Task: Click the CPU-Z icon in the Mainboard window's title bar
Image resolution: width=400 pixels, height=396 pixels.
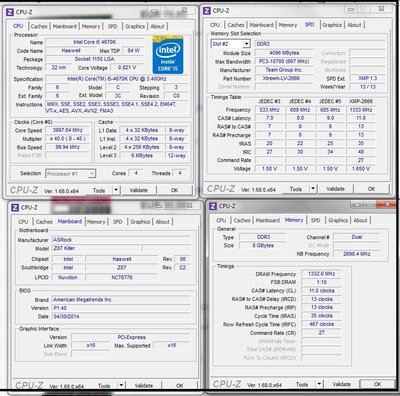Action: click(15, 208)
